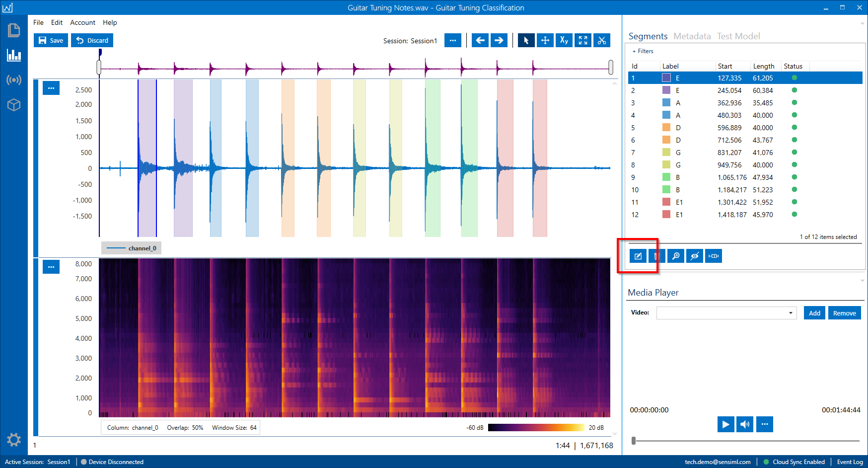Open the Account menu

click(x=82, y=22)
